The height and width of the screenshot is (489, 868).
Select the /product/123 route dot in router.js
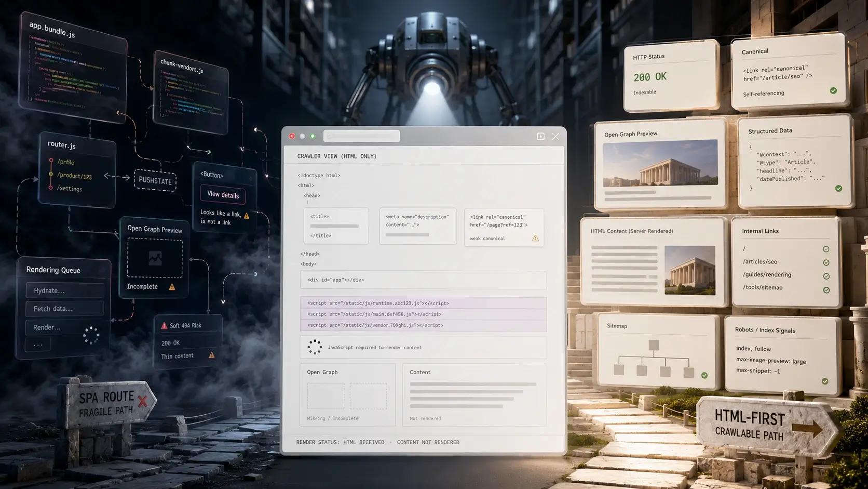(x=51, y=174)
